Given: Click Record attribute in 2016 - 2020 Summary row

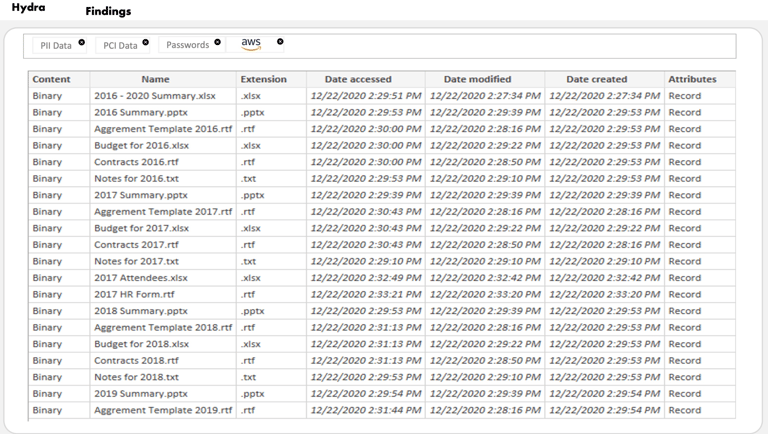Looking at the screenshot, I should pyautogui.click(x=685, y=96).
